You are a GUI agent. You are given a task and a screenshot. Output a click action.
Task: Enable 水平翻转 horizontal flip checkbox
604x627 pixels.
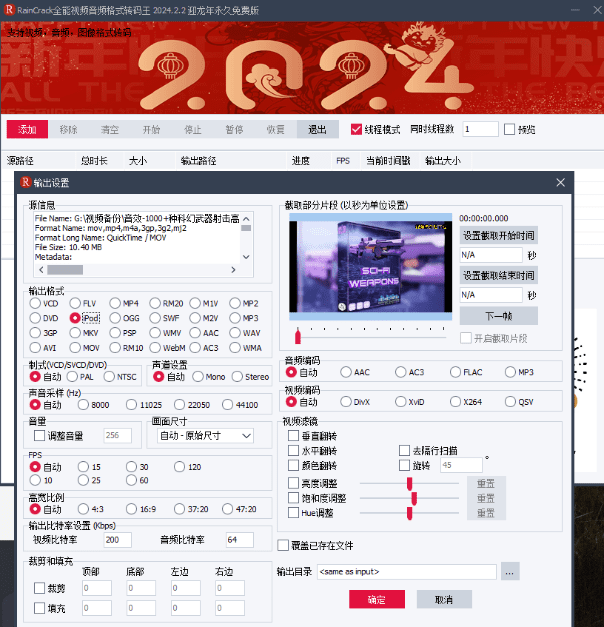(294, 451)
